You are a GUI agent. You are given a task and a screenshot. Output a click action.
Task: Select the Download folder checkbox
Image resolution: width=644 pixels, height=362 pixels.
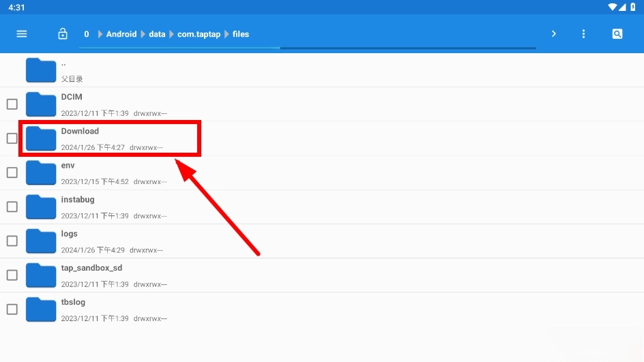[12, 138]
